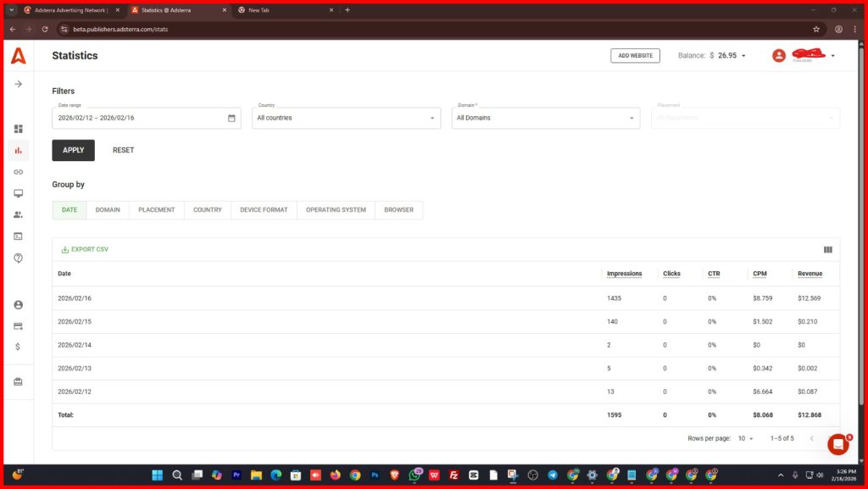Group statistics by Country
This screenshot has height=489, width=868.
click(x=207, y=210)
